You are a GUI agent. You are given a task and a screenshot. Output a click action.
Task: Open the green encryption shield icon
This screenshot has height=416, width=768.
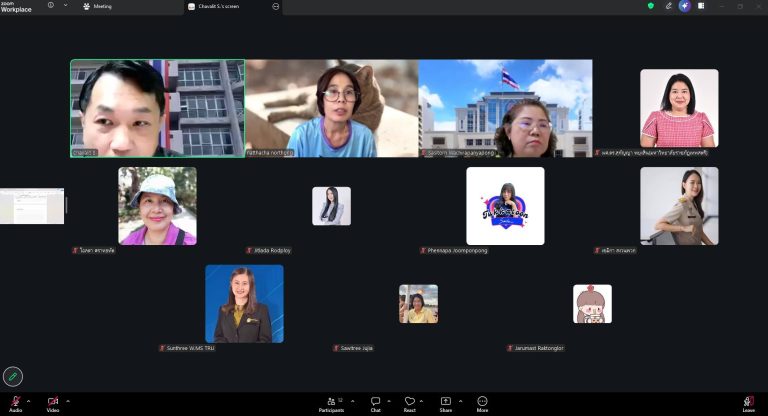tap(650, 6)
